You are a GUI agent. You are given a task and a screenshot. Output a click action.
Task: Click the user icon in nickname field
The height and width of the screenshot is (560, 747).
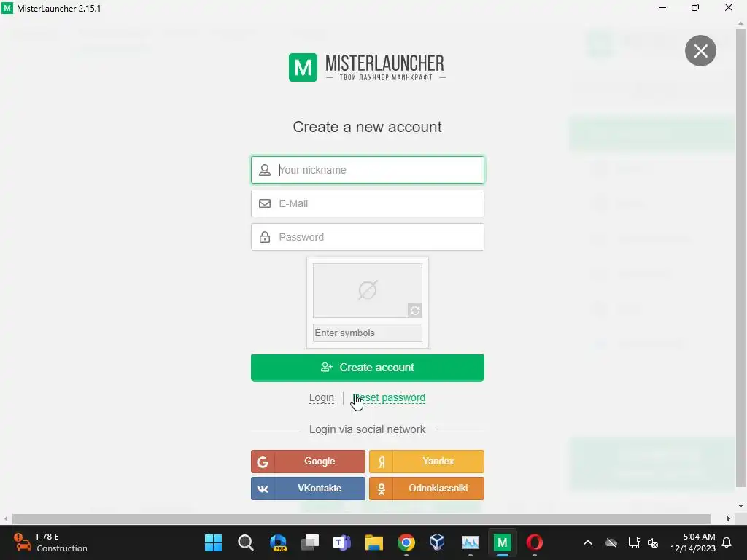pos(265,170)
